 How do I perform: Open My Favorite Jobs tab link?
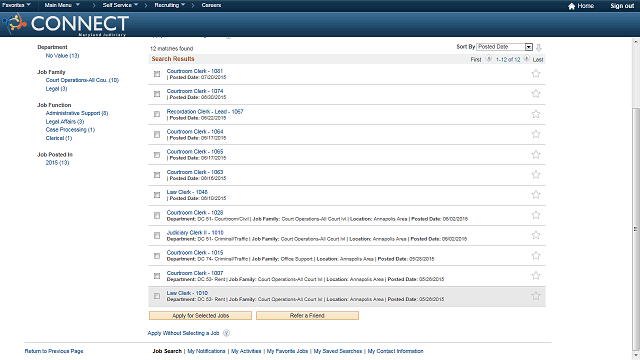pyautogui.click(x=287, y=351)
